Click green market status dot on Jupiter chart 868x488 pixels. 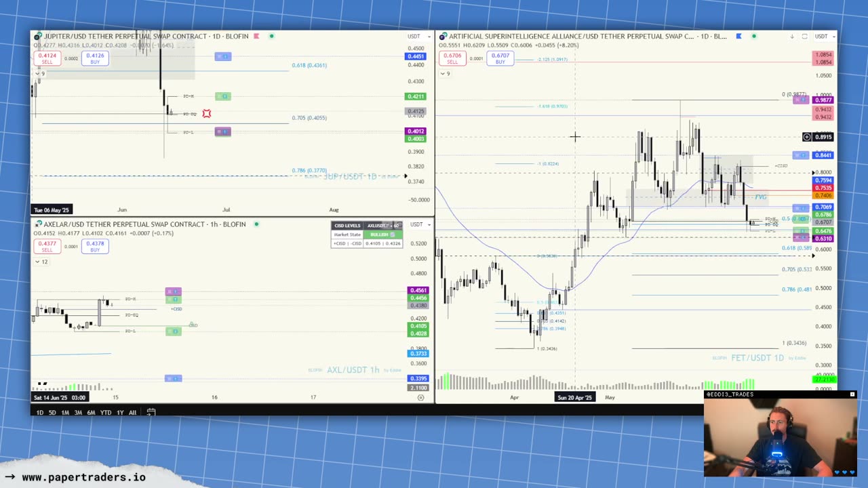(x=271, y=36)
